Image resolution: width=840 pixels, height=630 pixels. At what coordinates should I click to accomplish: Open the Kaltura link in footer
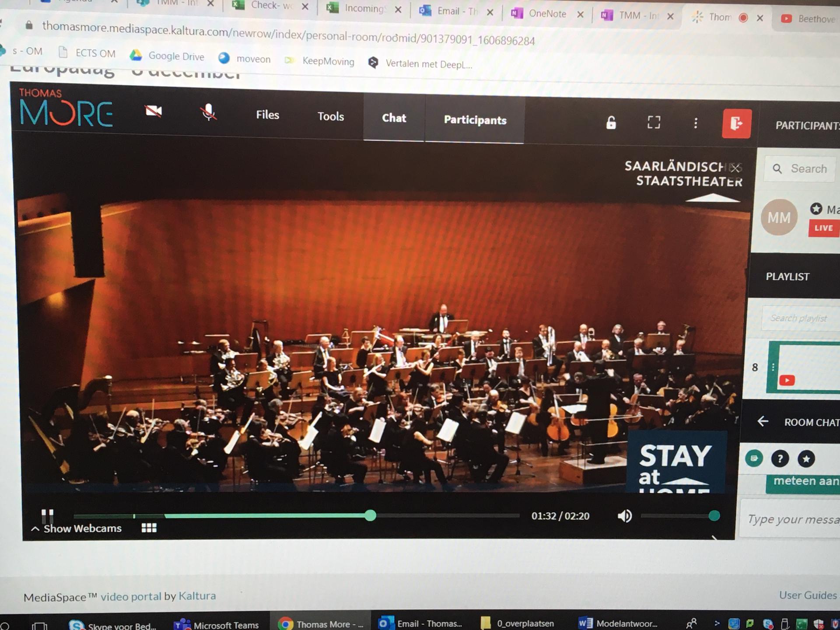click(197, 596)
